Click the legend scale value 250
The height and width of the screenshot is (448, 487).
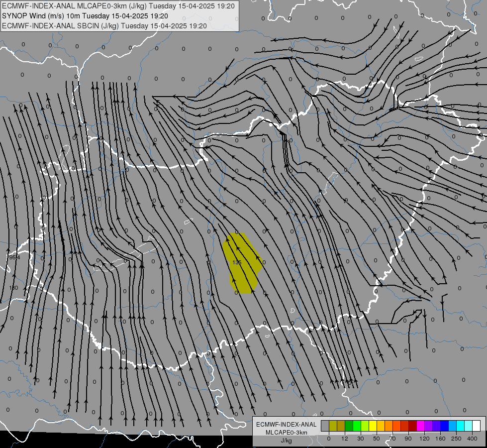point(456,439)
